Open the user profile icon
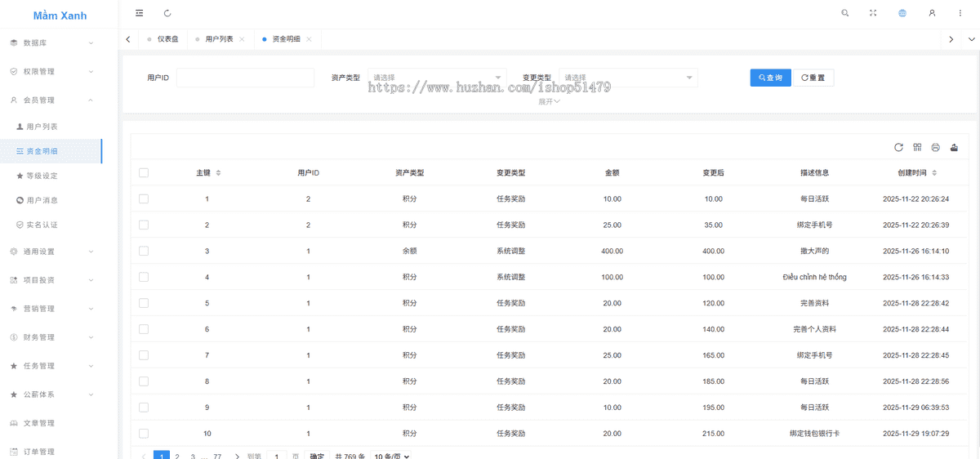 (932, 13)
